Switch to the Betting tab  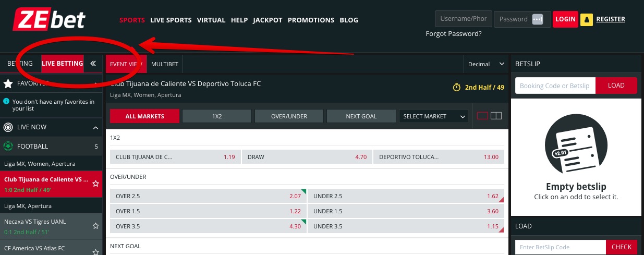[20, 64]
